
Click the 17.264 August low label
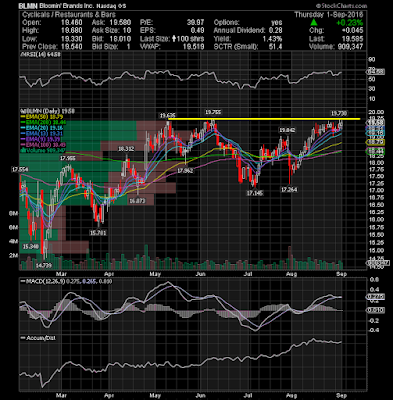click(289, 190)
